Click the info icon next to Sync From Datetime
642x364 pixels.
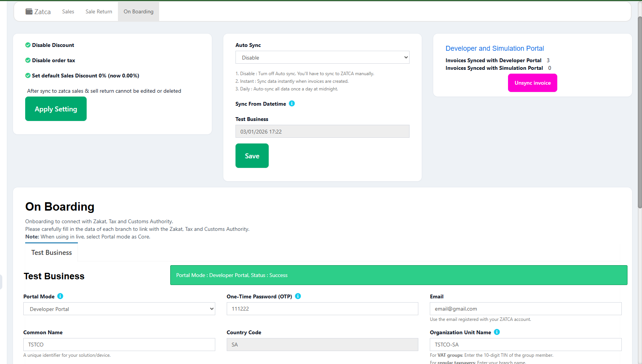(x=292, y=103)
